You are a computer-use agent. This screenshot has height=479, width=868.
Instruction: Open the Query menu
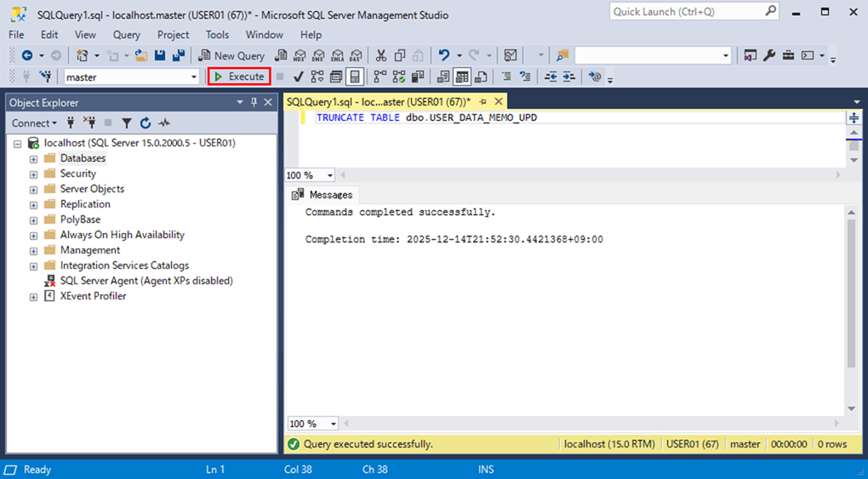(126, 35)
